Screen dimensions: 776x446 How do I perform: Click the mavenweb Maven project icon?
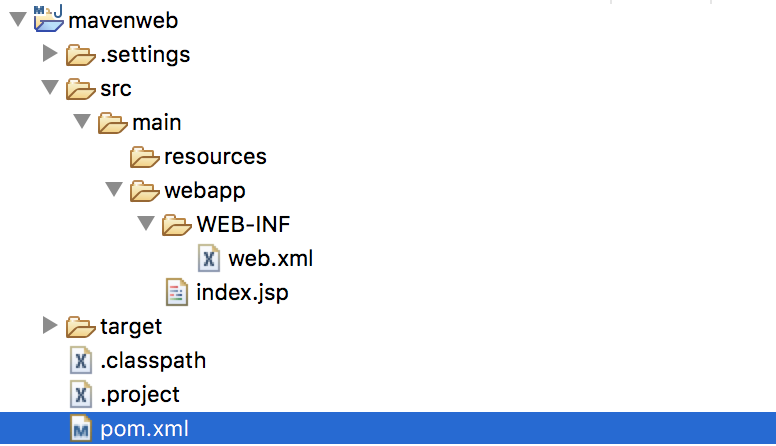[48, 19]
